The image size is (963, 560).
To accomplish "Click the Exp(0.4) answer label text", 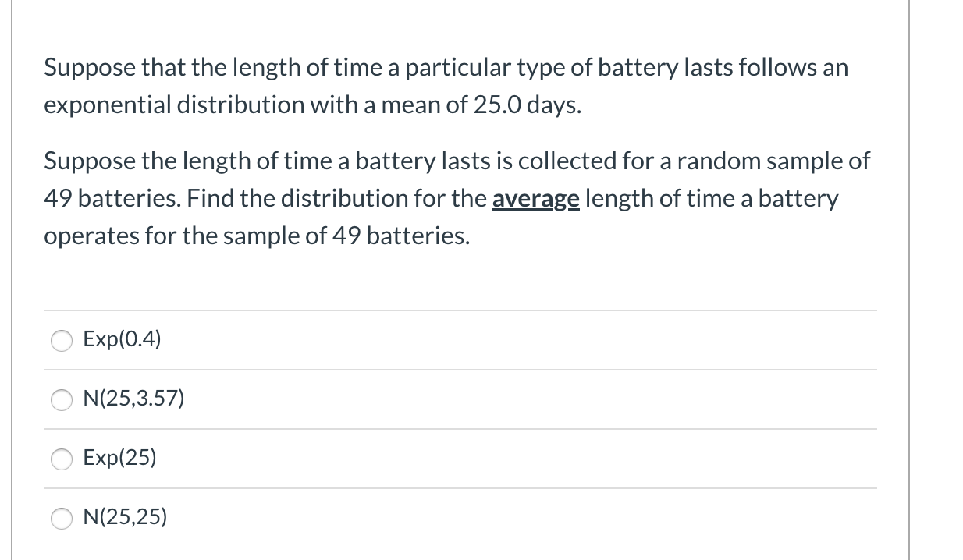I will pyautogui.click(x=122, y=339).
